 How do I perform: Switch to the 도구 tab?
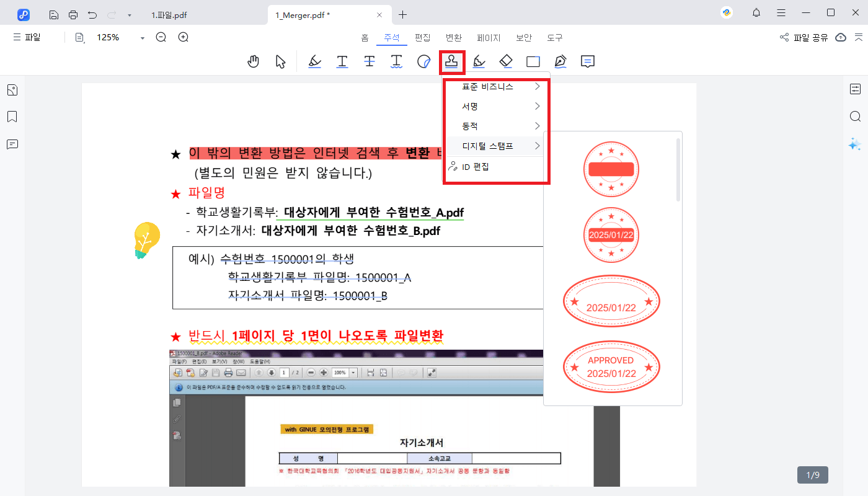tap(555, 37)
